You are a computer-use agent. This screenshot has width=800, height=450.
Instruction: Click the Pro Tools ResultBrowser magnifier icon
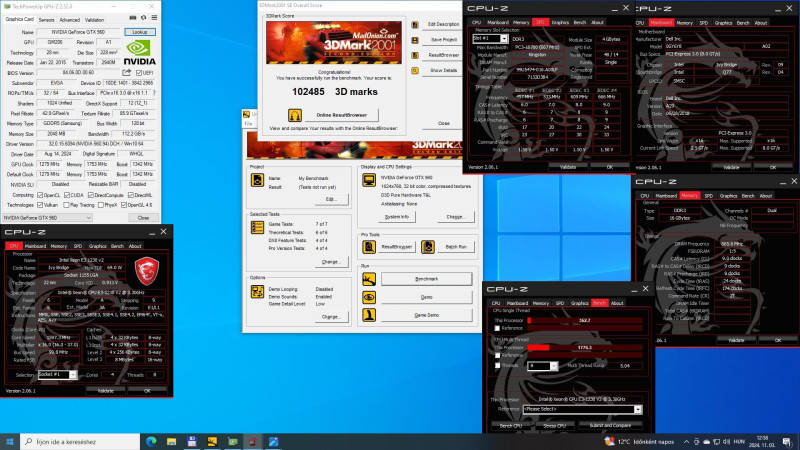click(369, 247)
